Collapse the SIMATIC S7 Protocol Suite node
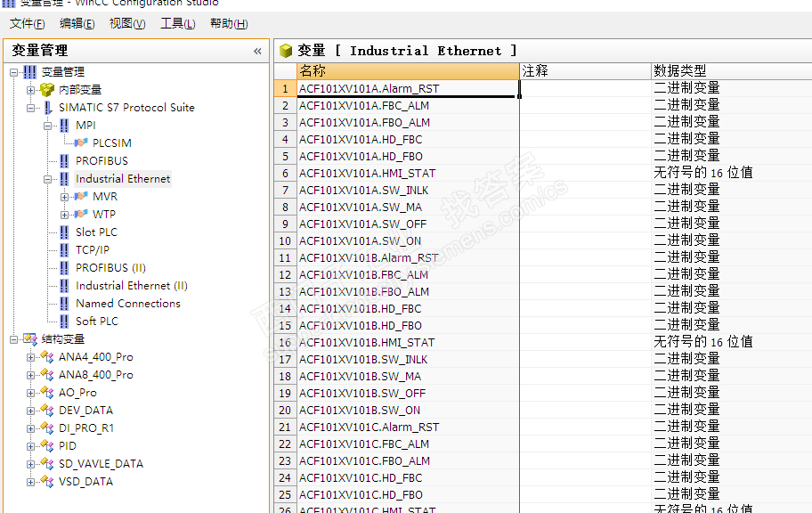 [x=30, y=109]
